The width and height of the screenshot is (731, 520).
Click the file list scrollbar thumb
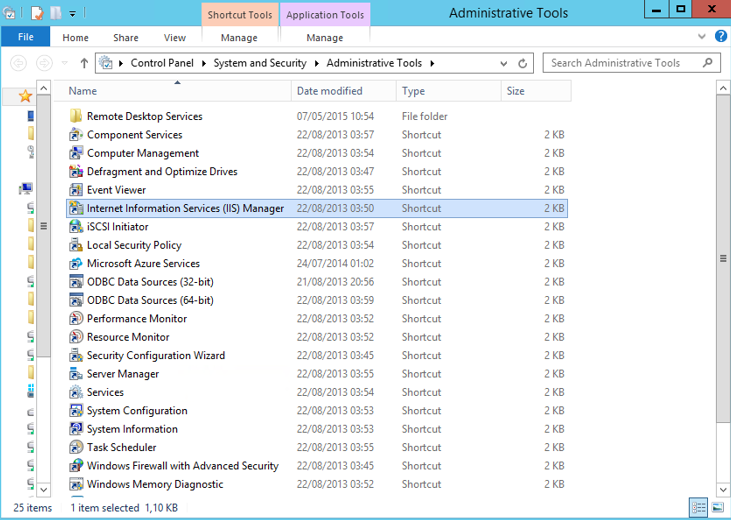click(x=723, y=257)
